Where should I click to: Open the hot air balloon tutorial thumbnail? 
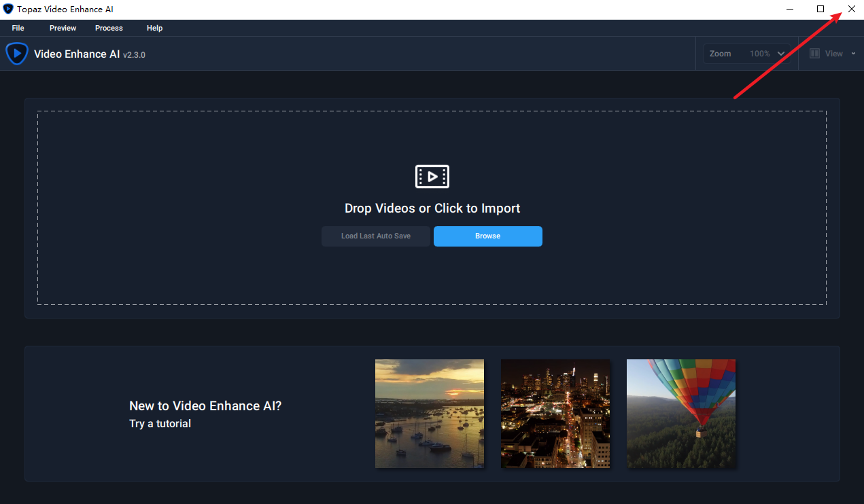point(681,414)
